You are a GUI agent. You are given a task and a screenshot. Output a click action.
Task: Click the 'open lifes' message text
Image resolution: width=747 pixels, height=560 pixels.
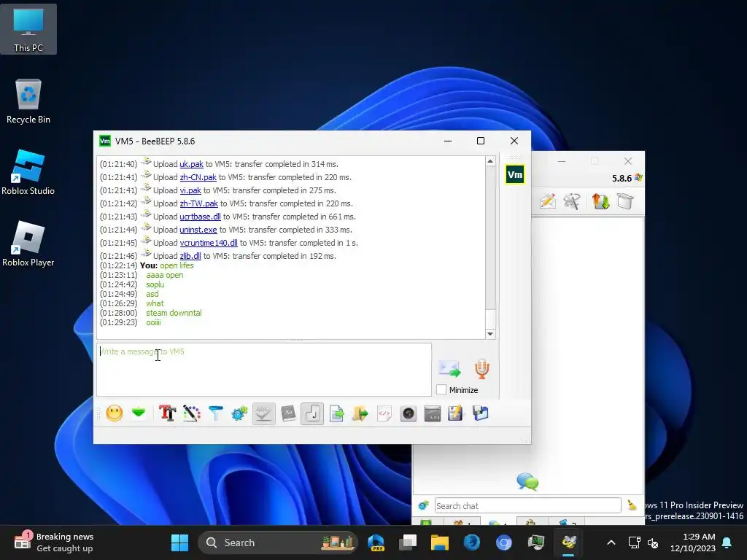pos(177,265)
